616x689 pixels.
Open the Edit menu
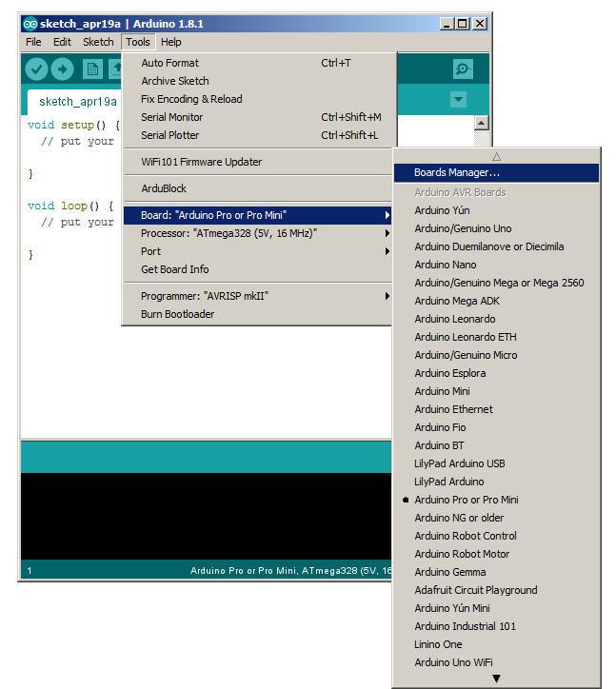62,42
